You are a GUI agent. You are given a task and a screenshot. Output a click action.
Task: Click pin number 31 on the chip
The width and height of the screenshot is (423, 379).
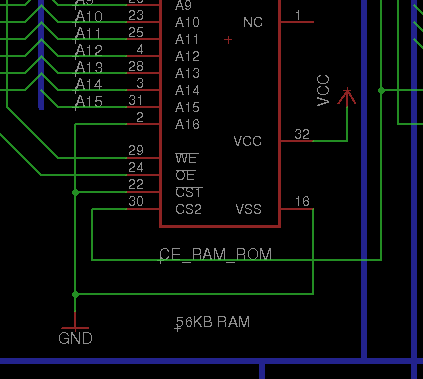136,100
